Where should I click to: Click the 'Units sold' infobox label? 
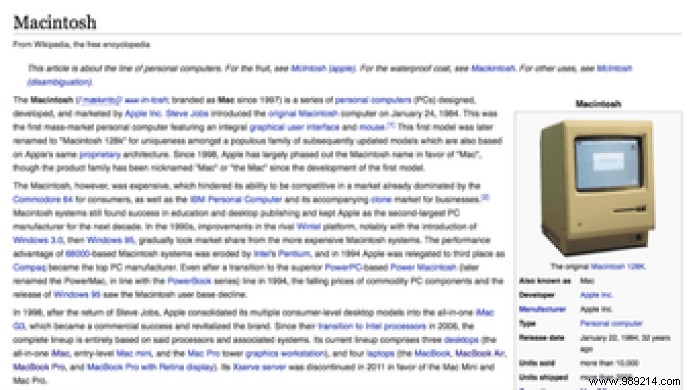(x=537, y=363)
